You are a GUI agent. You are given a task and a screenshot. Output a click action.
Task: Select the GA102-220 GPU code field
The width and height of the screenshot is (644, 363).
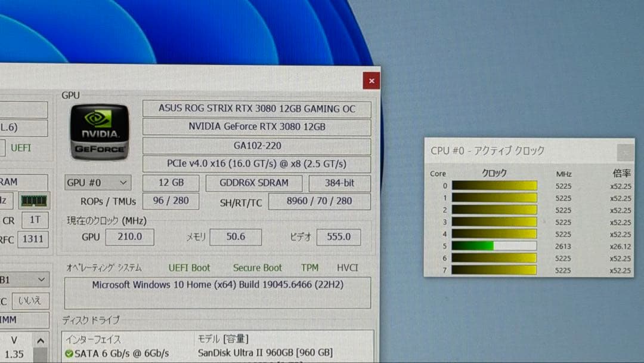[256, 145]
